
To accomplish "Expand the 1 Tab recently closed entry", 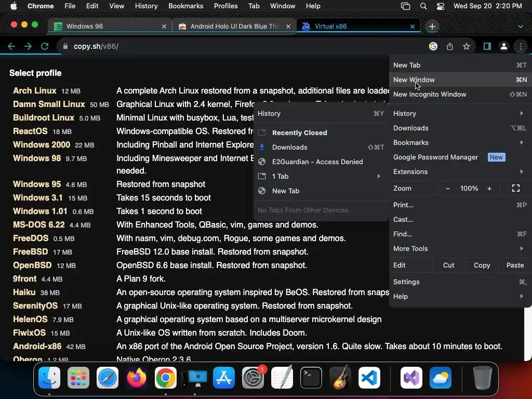I will click(321, 177).
